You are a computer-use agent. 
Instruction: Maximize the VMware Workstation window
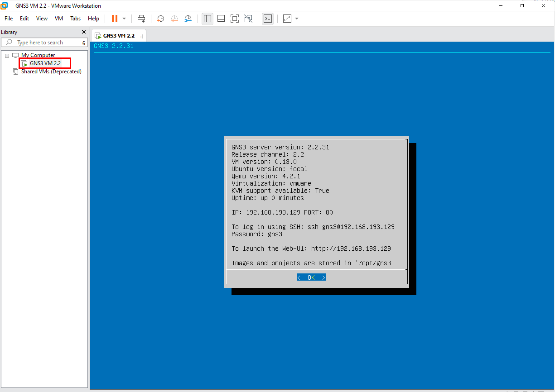click(x=522, y=5)
